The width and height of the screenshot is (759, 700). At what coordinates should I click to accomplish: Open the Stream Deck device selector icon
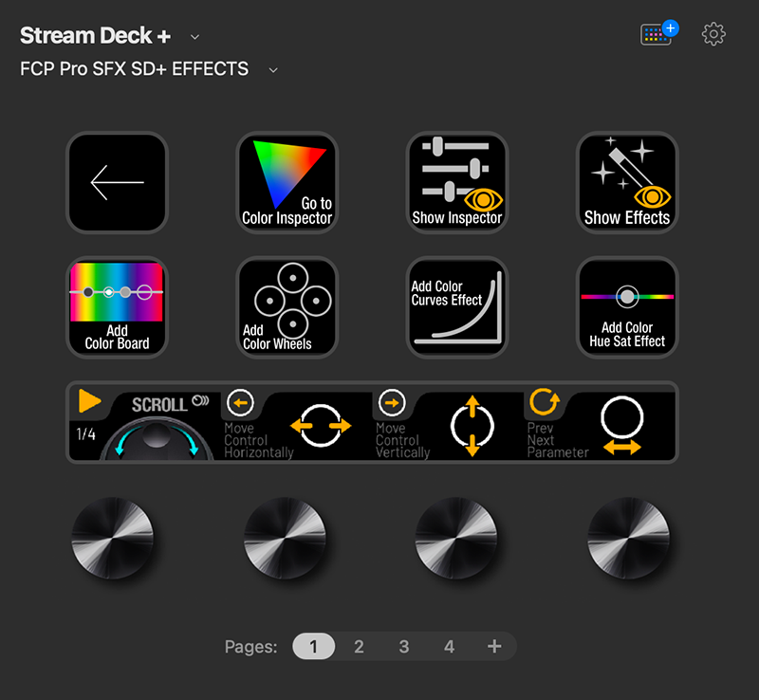[656, 33]
